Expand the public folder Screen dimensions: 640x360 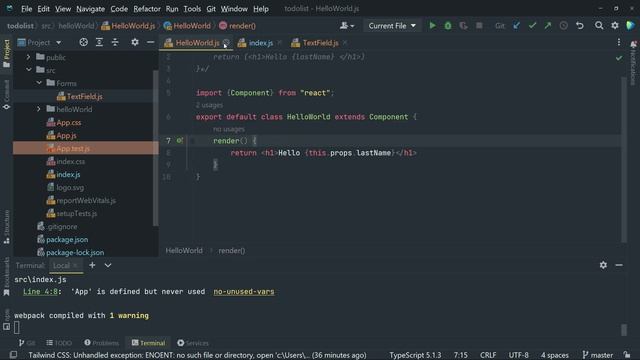28,57
